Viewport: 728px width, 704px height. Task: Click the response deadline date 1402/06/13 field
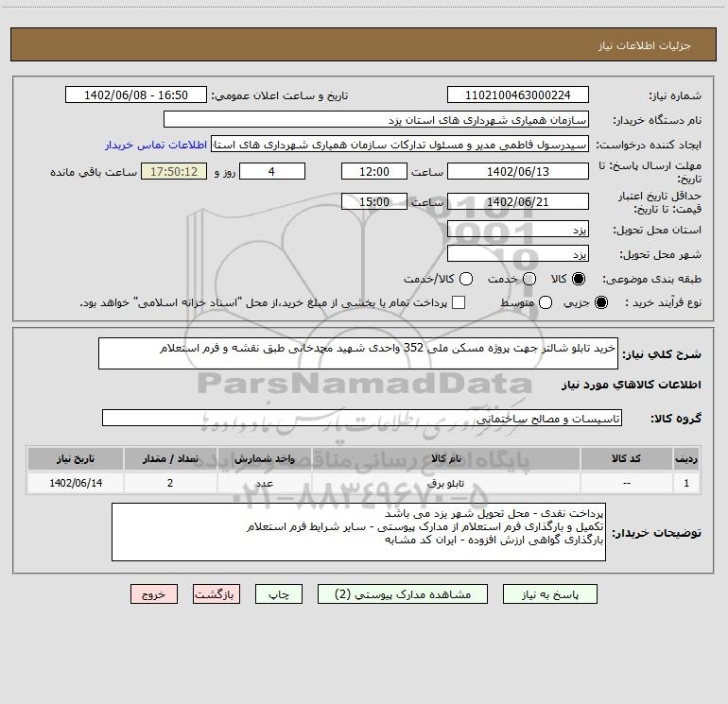pyautogui.click(x=518, y=171)
